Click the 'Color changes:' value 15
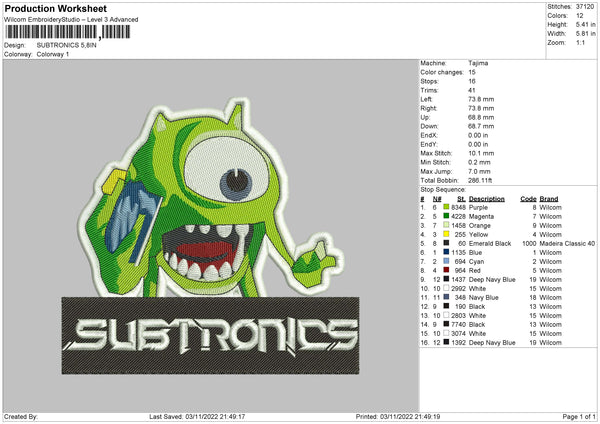Screen dimensions: 600x424 click(472, 72)
